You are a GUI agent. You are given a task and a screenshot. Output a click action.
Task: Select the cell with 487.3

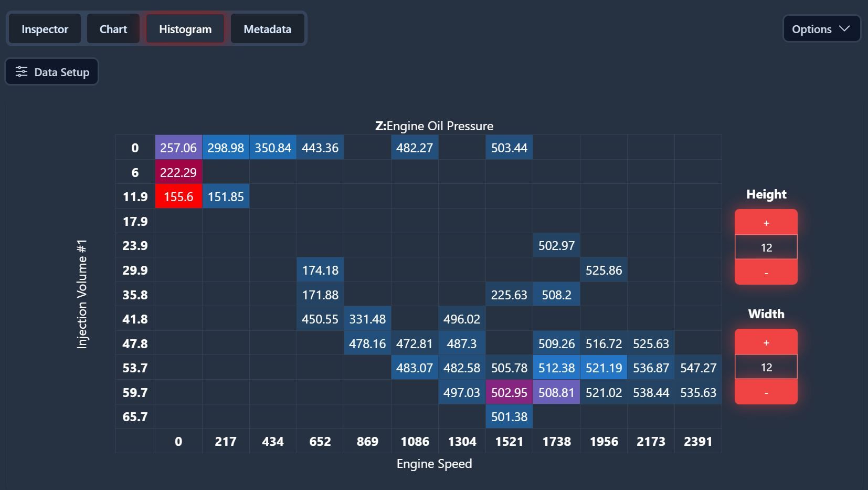click(x=462, y=343)
